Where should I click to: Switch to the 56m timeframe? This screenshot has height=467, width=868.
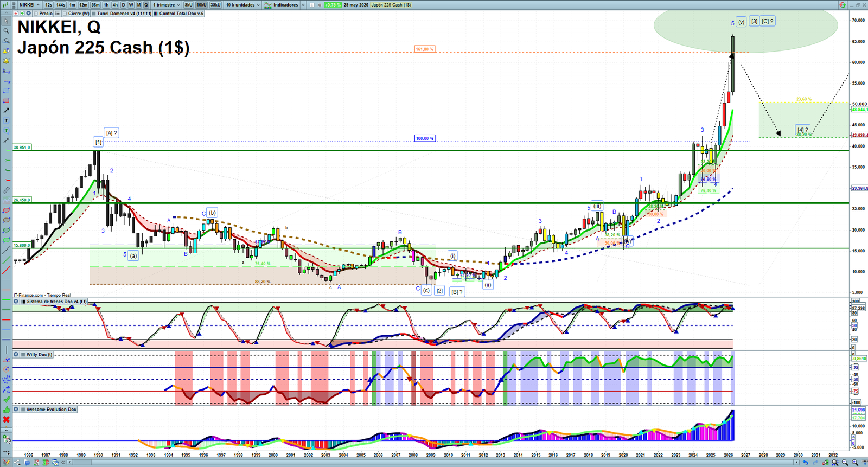click(95, 5)
